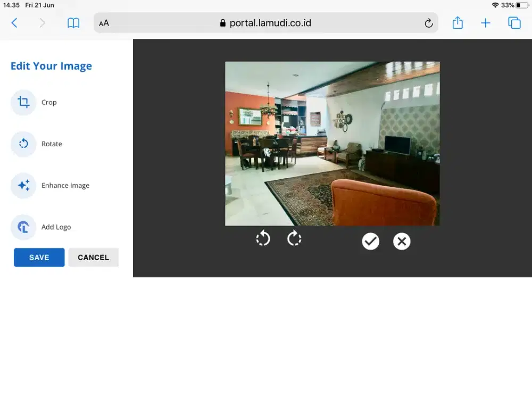The width and height of the screenshot is (532, 399).
Task: Click the Enhance Image label
Action: click(x=65, y=186)
